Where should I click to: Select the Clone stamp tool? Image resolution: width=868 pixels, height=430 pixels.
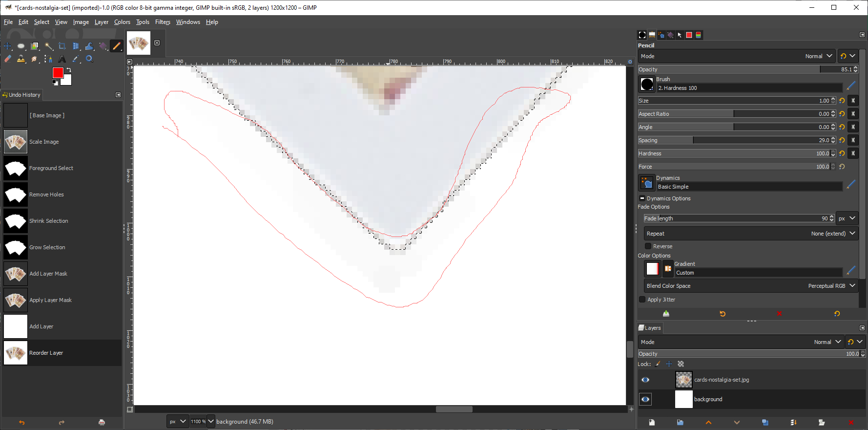(21, 59)
